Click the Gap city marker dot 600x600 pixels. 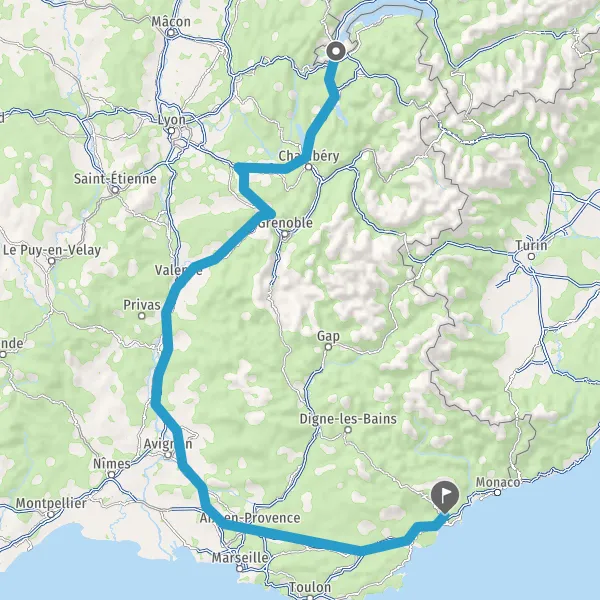tap(328, 347)
